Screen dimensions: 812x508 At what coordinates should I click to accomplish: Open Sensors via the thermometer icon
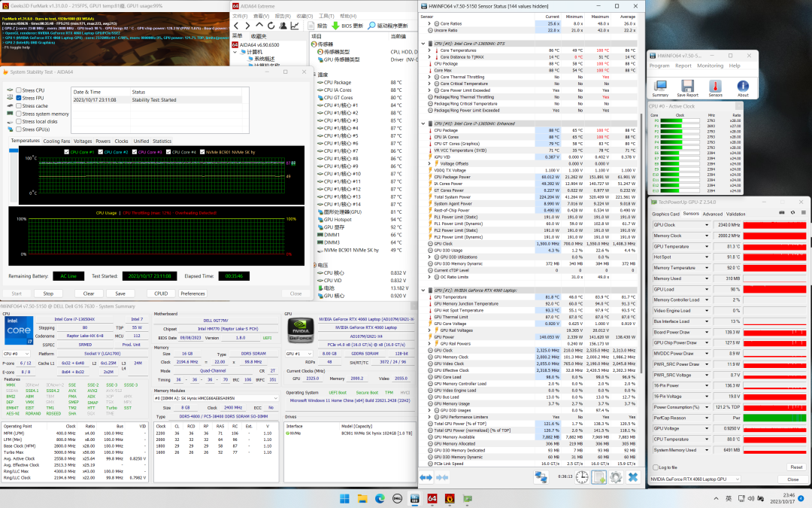pos(715,85)
